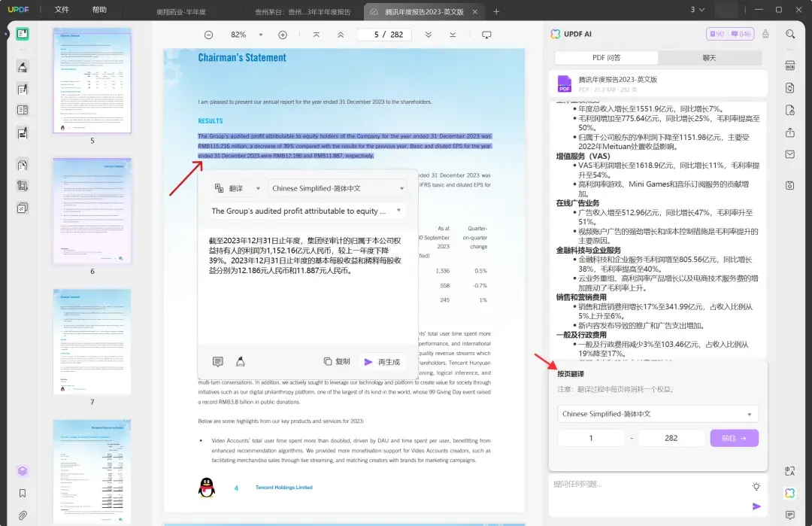Close the 腾讯年度报告2023-英文版 tab
The width and height of the screenshot is (812, 526).
click(x=475, y=11)
